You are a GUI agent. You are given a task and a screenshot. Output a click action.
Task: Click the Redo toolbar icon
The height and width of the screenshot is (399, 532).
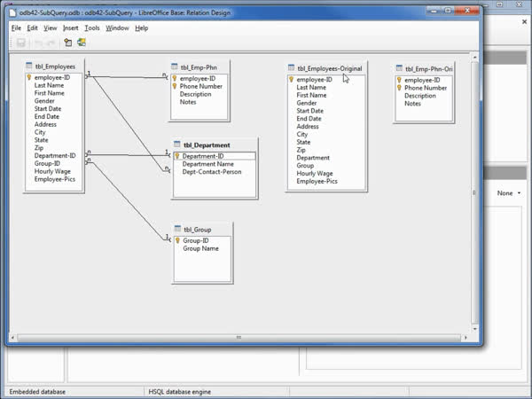coord(51,43)
